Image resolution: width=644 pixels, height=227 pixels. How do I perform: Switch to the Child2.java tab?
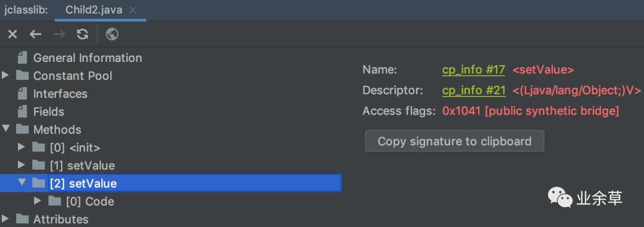coord(94,10)
